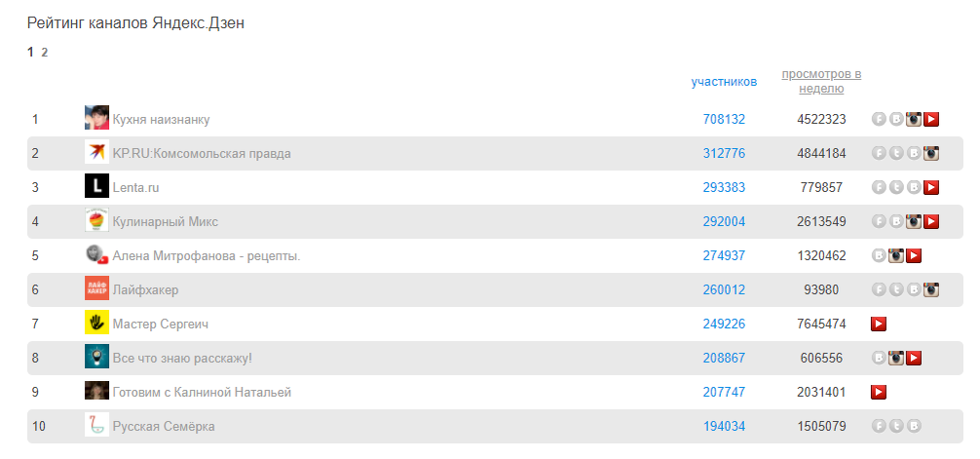Open Кухня наизнанку channel link
The height and width of the screenshot is (459, 980).
[x=161, y=119]
